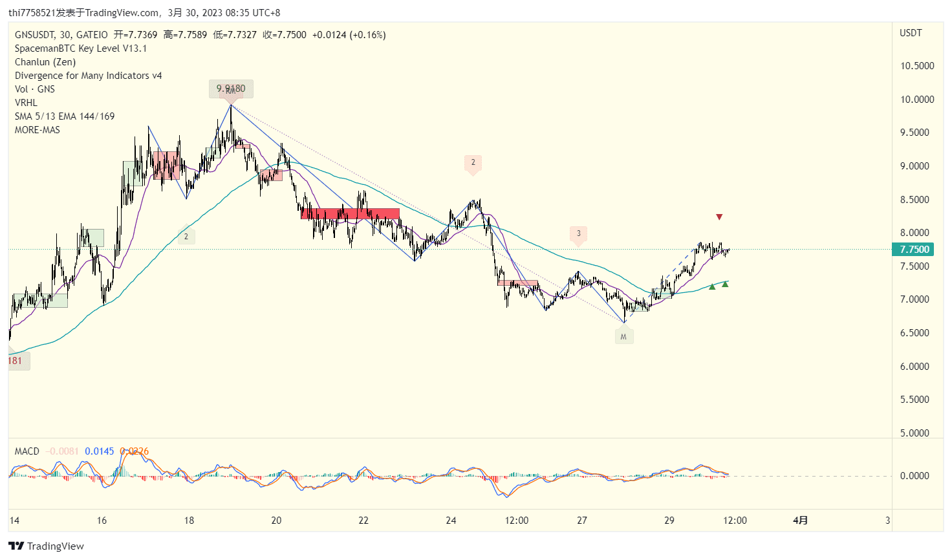Viewport: 952px width, 560px height.
Task: Click the 9.0000 price axis label
Action: point(914,166)
